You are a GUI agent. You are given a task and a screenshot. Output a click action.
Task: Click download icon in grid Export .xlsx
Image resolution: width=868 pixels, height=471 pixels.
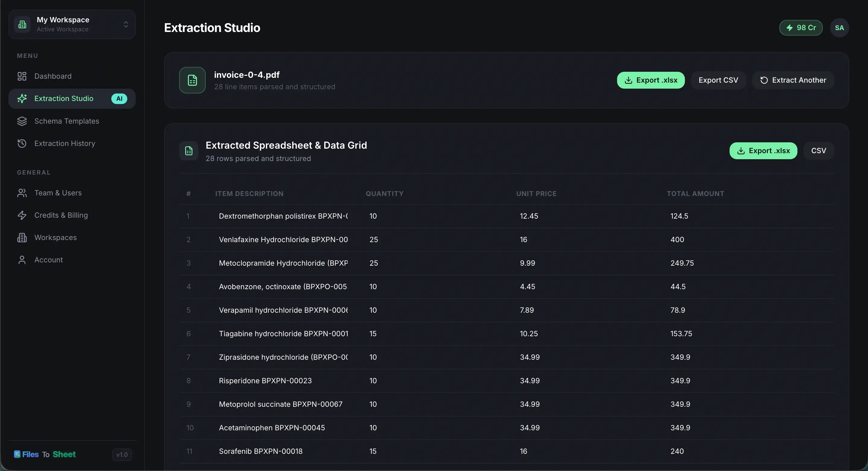741,150
